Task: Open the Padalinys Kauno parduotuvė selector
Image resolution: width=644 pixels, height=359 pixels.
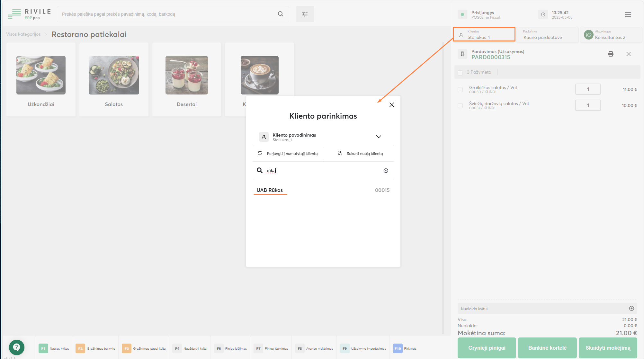Action: click(x=547, y=34)
